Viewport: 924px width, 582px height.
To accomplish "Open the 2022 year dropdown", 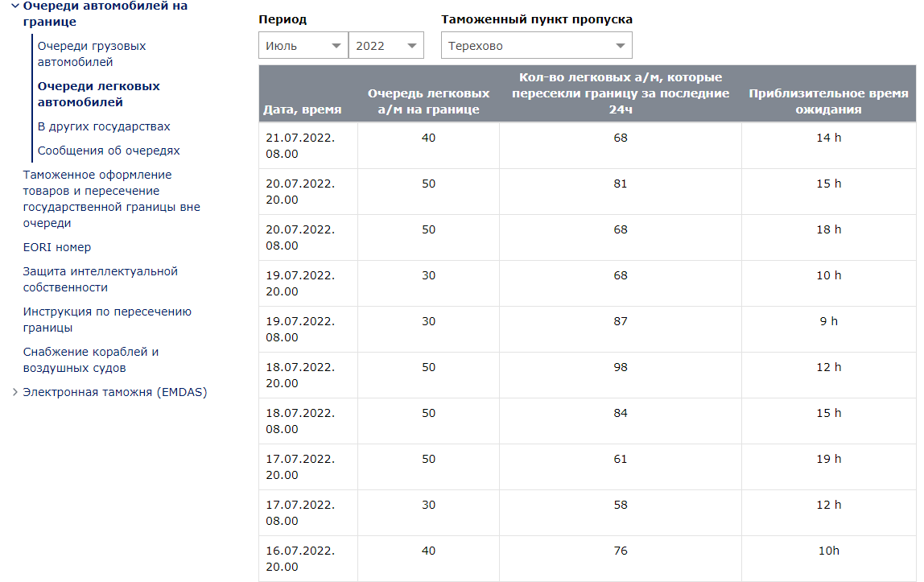I will click(x=386, y=46).
